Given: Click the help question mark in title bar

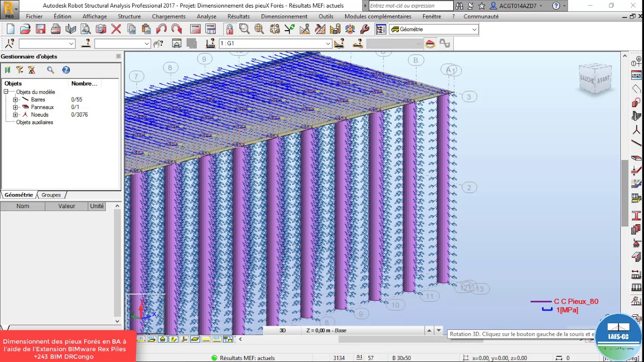Looking at the screenshot, I should pos(556,6).
